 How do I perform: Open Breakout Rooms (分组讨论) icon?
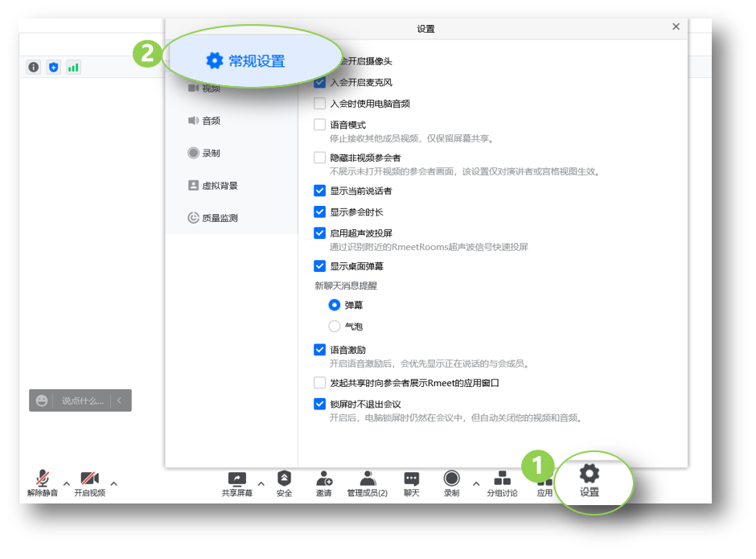502,479
